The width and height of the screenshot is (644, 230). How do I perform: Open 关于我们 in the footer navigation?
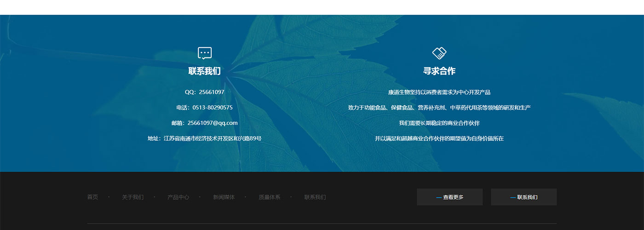point(132,197)
